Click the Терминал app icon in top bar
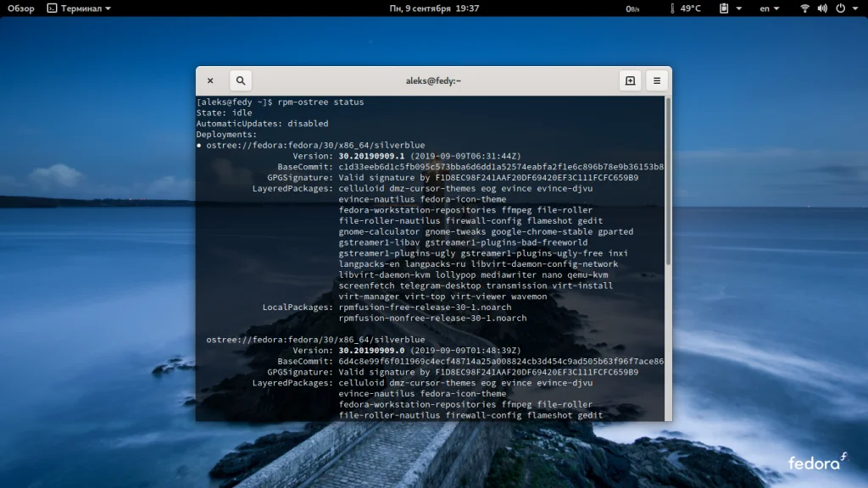 pos(52,8)
